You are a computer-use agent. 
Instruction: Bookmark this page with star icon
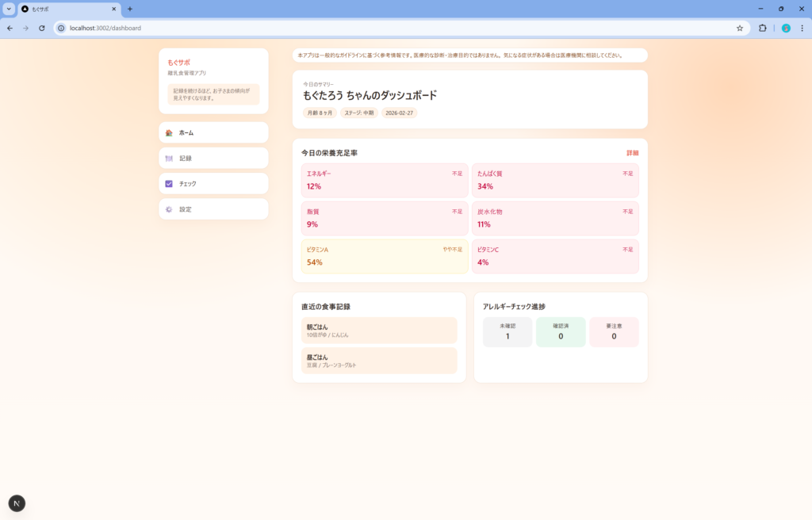740,28
